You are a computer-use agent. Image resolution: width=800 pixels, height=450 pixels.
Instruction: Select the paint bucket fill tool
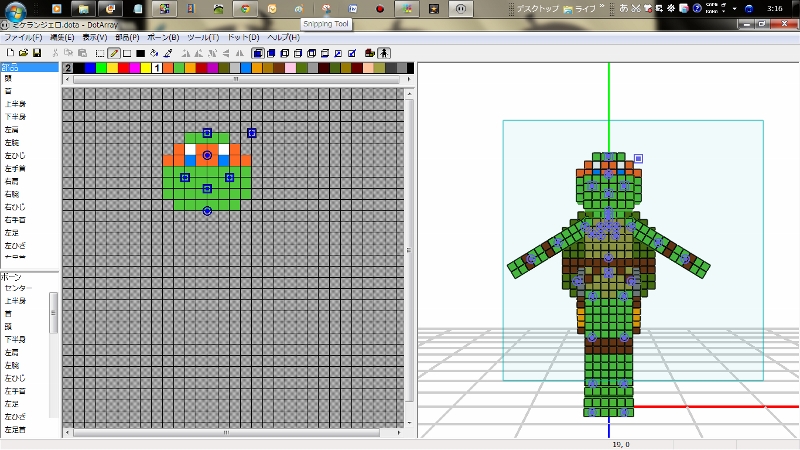(154, 53)
